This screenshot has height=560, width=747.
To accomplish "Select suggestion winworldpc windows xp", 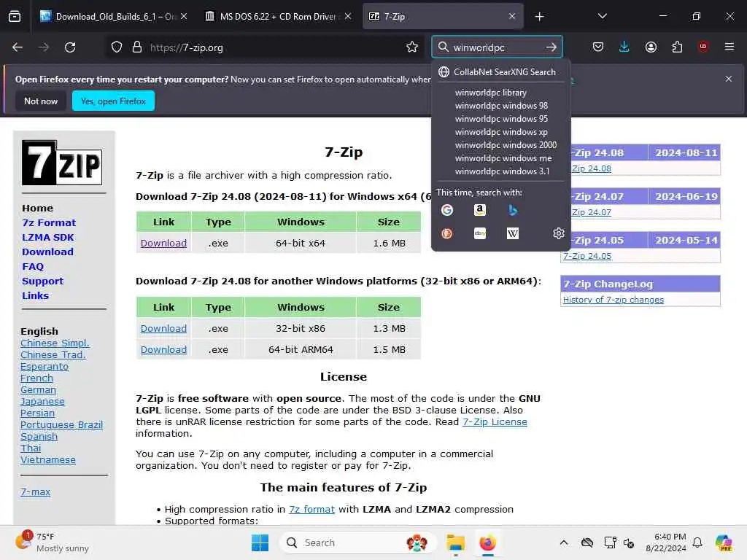I will pos(501,132).
